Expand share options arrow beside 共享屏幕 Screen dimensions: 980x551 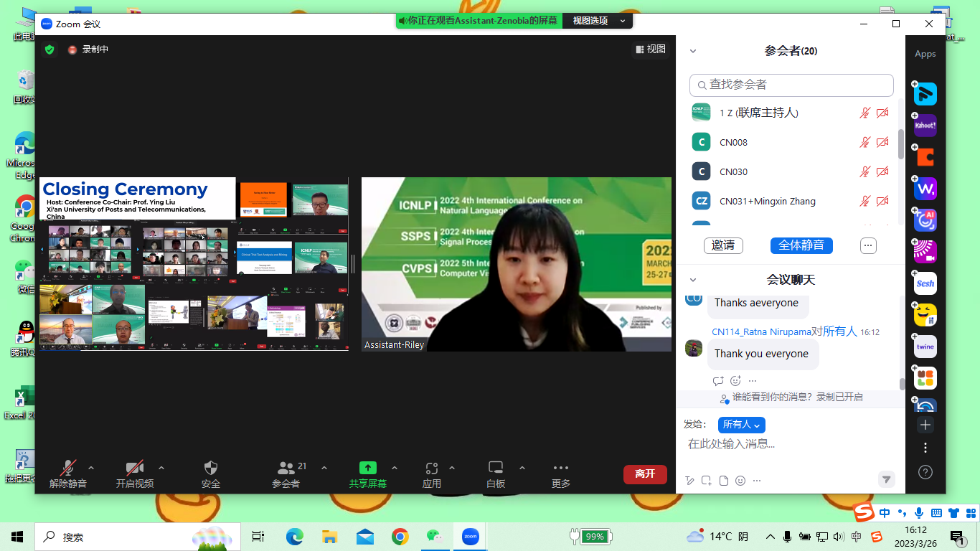tap(395, 468)
